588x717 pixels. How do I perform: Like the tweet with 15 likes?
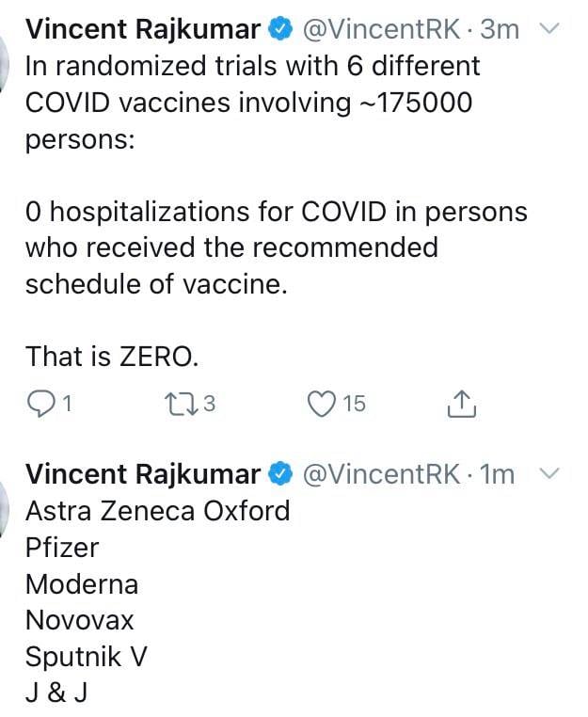(322, 405)
